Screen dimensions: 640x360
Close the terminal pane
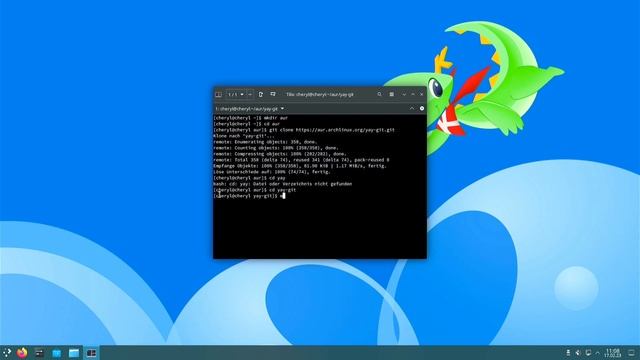(x=422, y=109)
